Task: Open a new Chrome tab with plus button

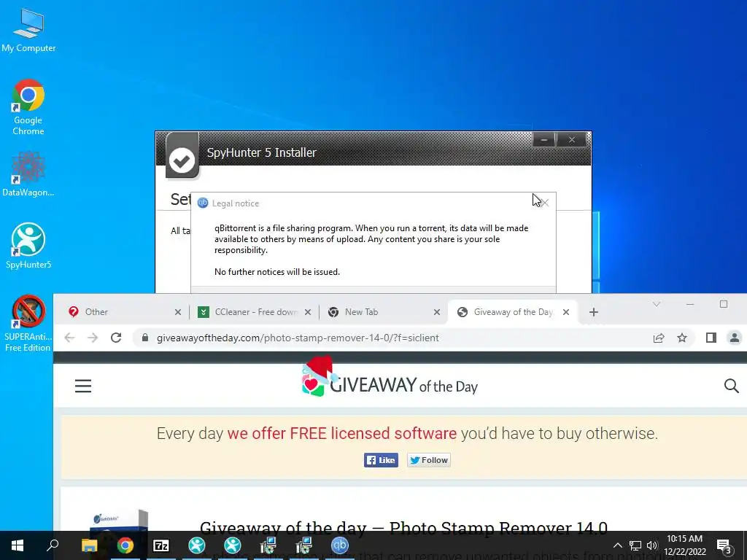Action: pyautogui.click(x=594, y=312)
